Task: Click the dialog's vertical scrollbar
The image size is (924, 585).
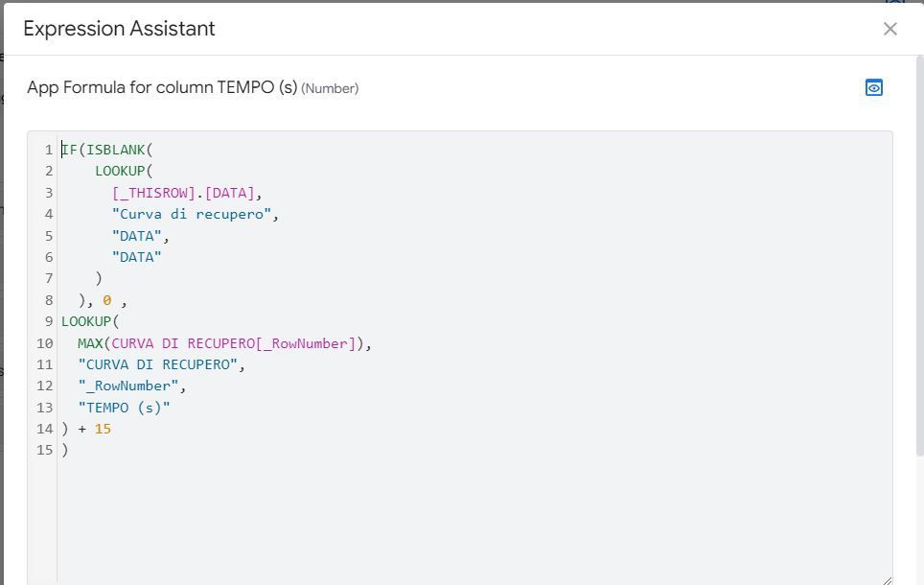Action: tap(920, 255)
